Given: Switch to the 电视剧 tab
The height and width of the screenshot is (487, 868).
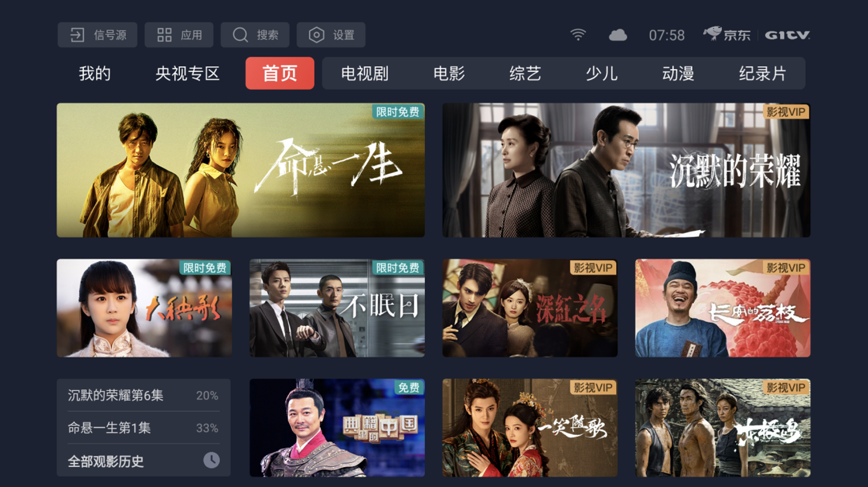Looking at the screenshot, I should tap(364, 74).
